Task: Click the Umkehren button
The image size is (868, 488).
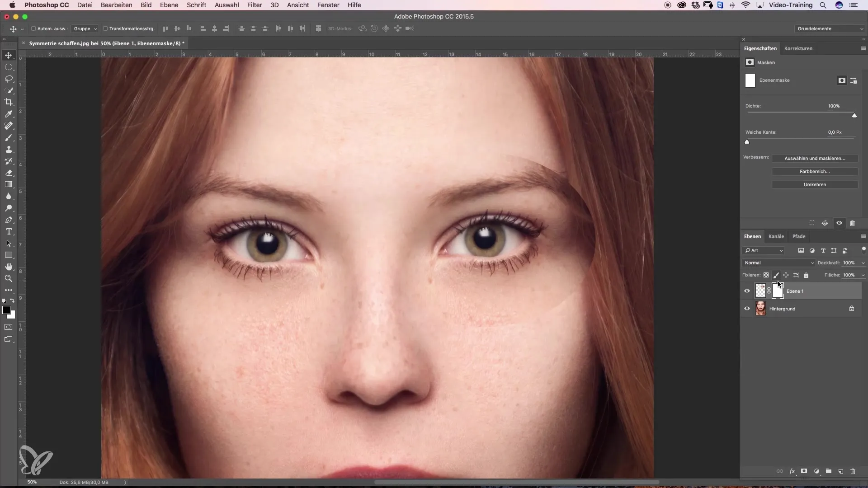Action: 815,185
